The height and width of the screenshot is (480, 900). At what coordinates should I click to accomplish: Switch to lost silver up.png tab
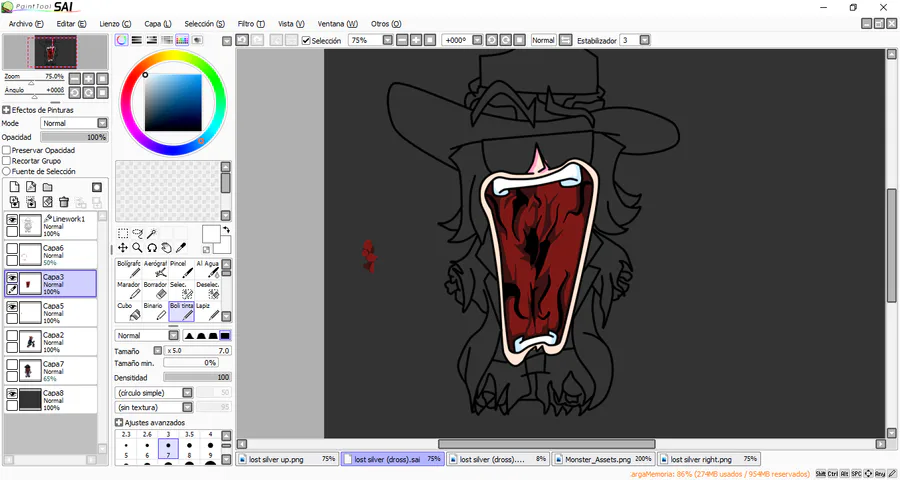click(287, 459)
